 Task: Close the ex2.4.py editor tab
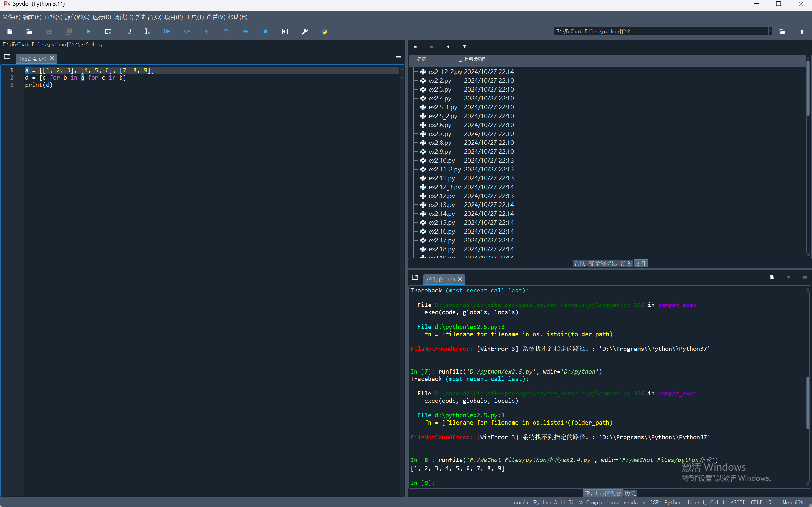click(x=52, y=58)
